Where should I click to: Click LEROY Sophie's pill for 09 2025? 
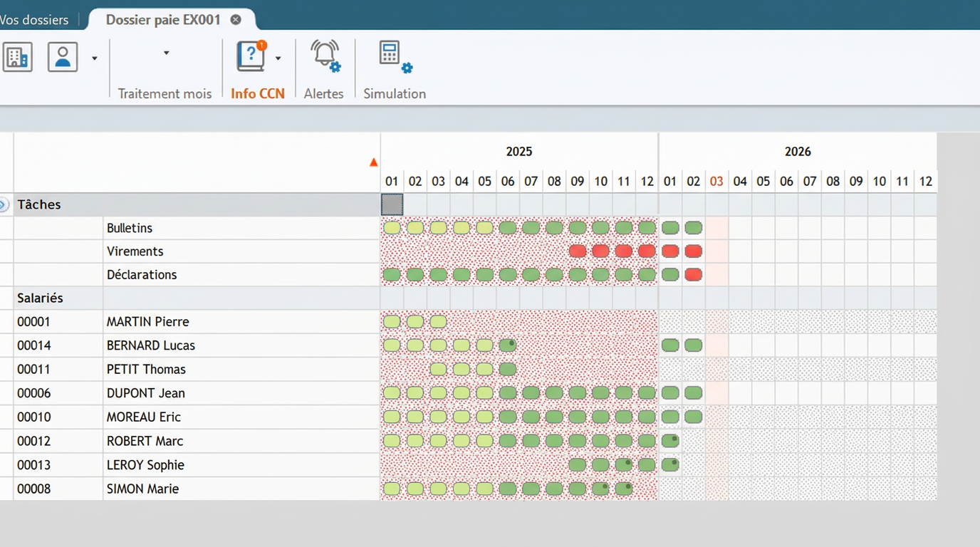tap(578, 465)
